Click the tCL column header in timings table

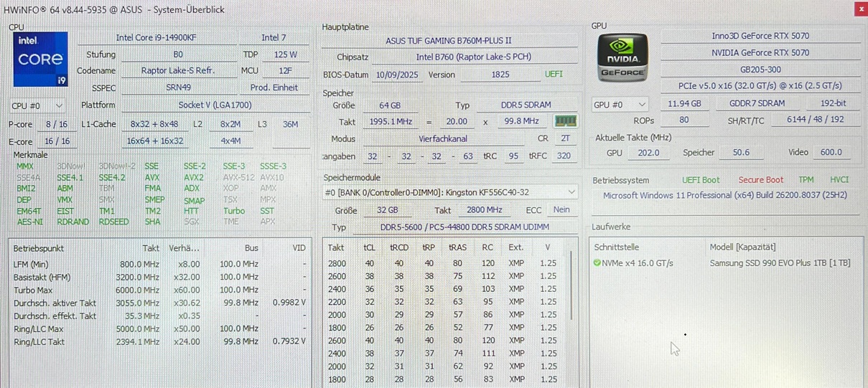coord(369,247)
